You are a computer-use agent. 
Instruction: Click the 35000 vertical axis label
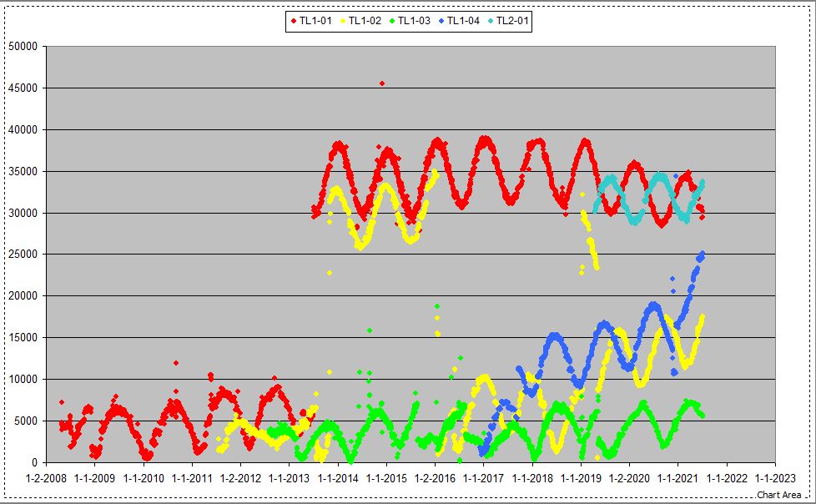coord(23,171)
